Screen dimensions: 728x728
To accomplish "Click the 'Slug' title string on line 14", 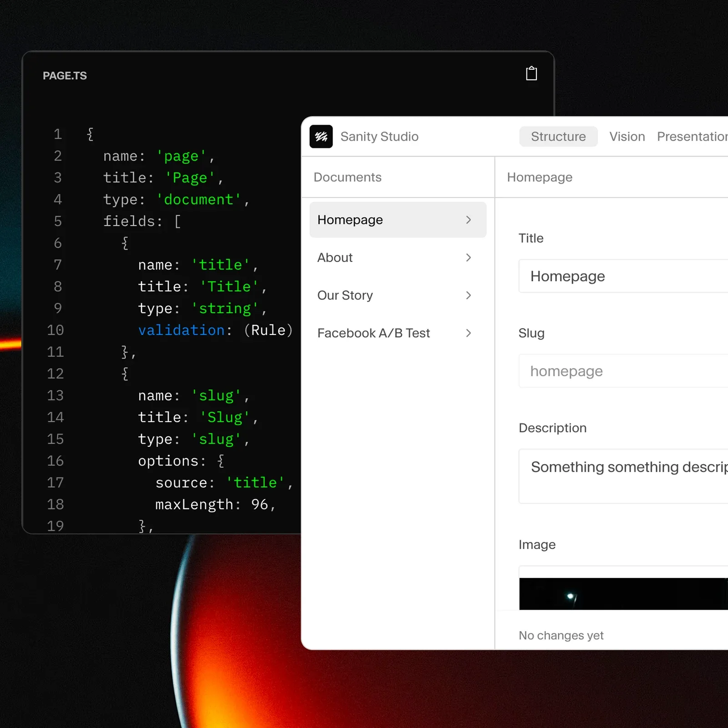I will [x=225, y=417].
